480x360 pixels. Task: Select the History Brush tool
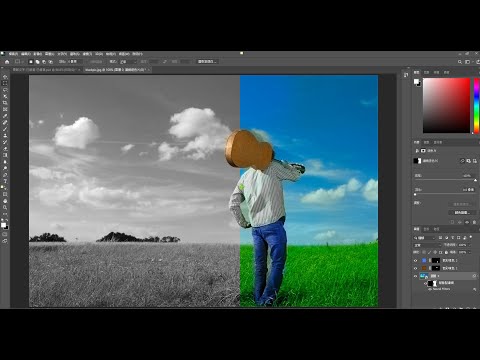pos(5,142)
